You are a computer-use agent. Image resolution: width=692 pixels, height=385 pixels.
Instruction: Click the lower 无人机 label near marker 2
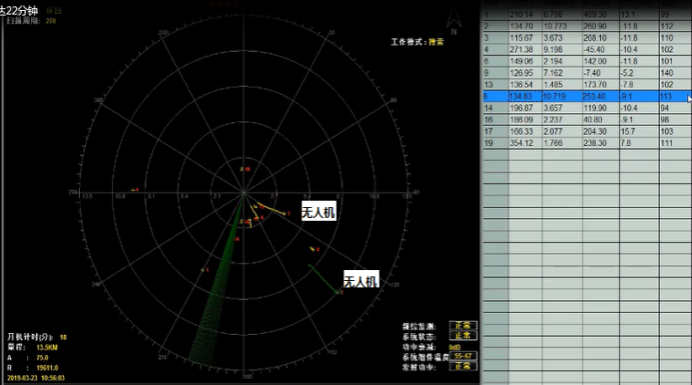pos(361,280)
